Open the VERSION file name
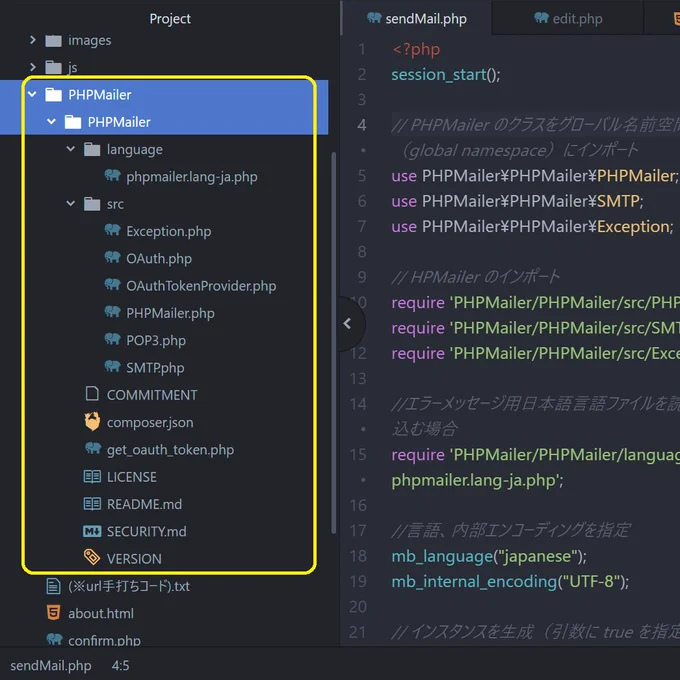 click(134, 559)
